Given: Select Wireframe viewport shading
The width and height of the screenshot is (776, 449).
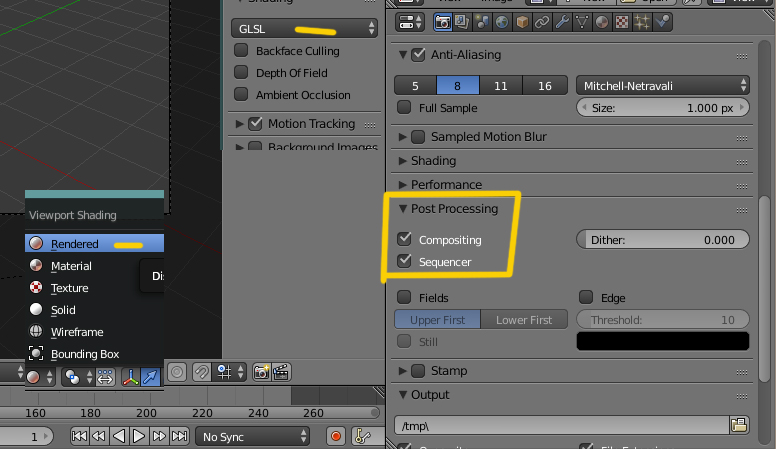Looking at the screenshot, I should point(95,332).
